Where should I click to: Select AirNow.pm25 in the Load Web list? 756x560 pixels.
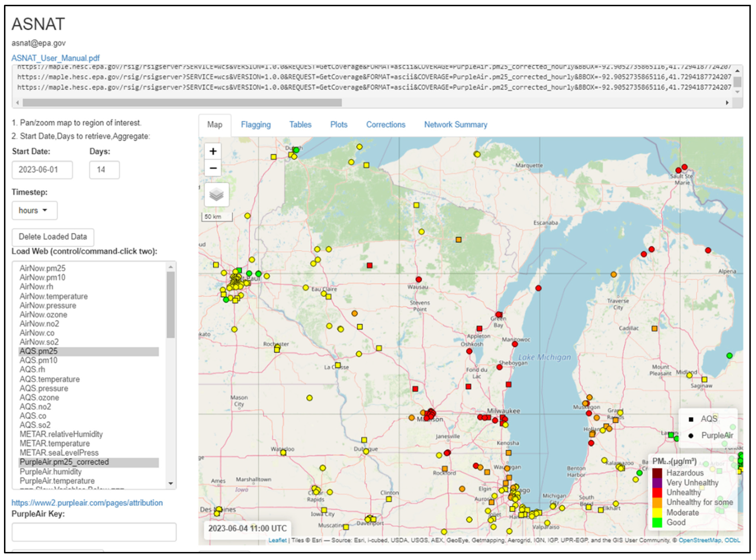point(42,268)
